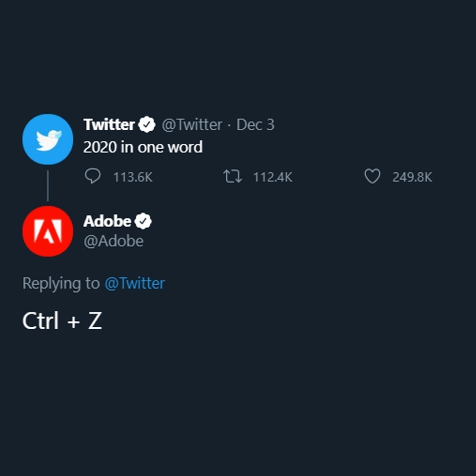
Task: Click the reply speech bubble icon
Action: [x=92, y=176]
